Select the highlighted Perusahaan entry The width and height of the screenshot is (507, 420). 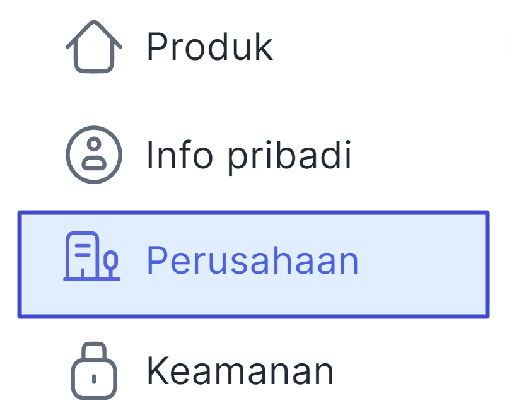tap(253, 264)
